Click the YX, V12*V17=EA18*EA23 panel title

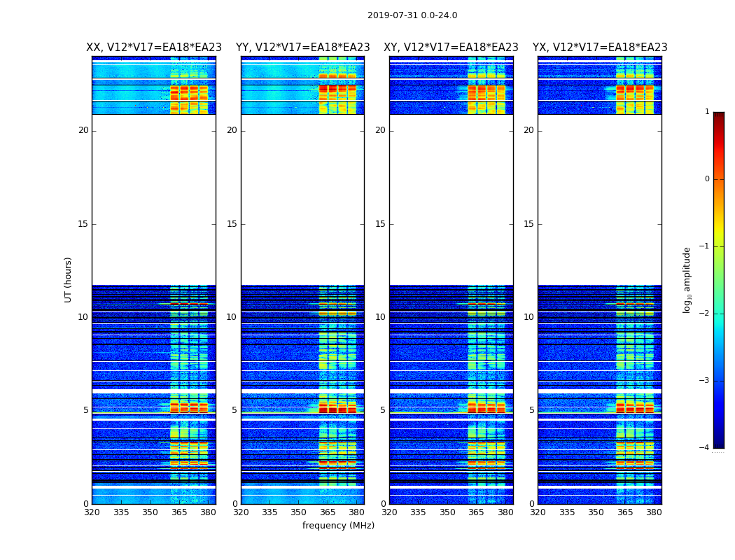(600, 48)
